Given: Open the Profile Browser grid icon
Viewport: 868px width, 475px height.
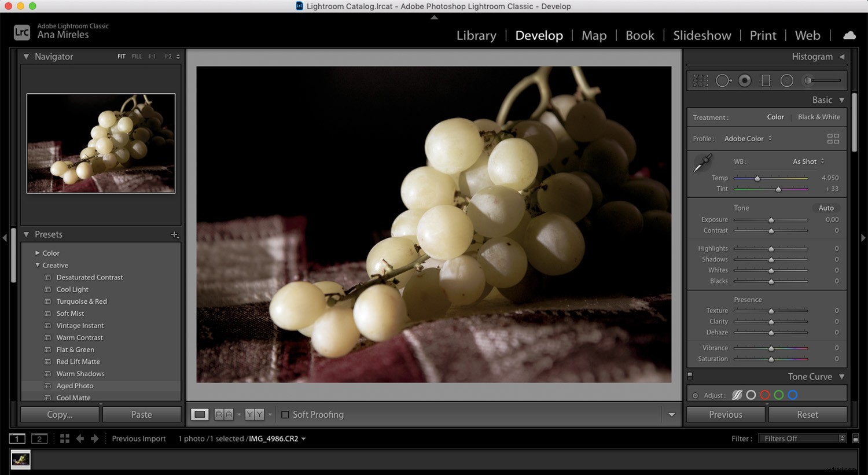Looking at the screenshot, I should [833, 139].
